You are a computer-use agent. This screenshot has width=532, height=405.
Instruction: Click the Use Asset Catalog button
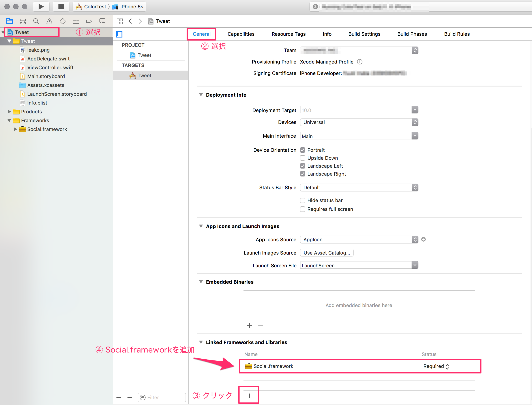pyautogui.click(x=326, y=253)
